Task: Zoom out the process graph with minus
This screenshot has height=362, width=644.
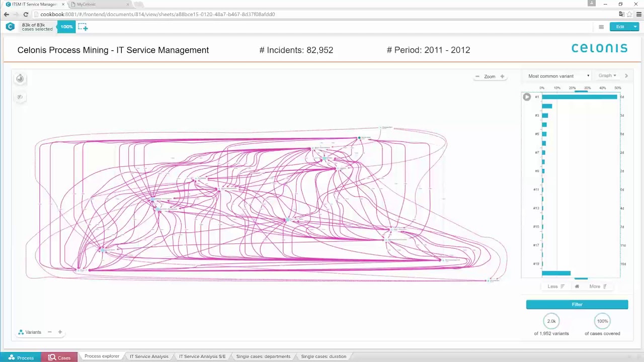Action: point(477,76)
